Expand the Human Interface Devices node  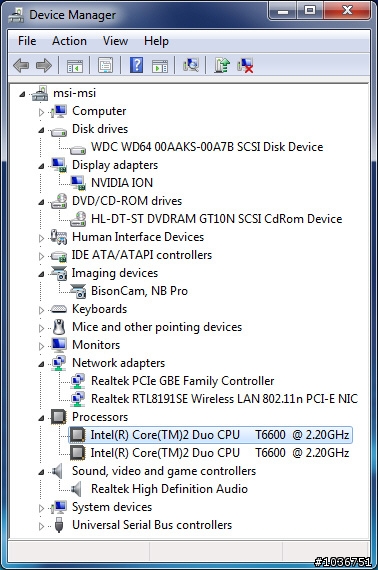pyautogui.click(x=41, y=238)
